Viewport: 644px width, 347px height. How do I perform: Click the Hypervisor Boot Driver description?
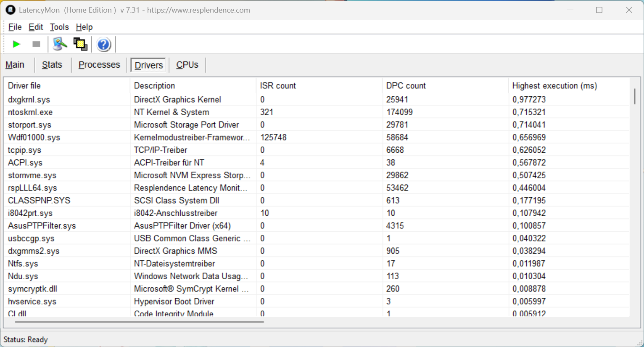(x=174, y=302)
